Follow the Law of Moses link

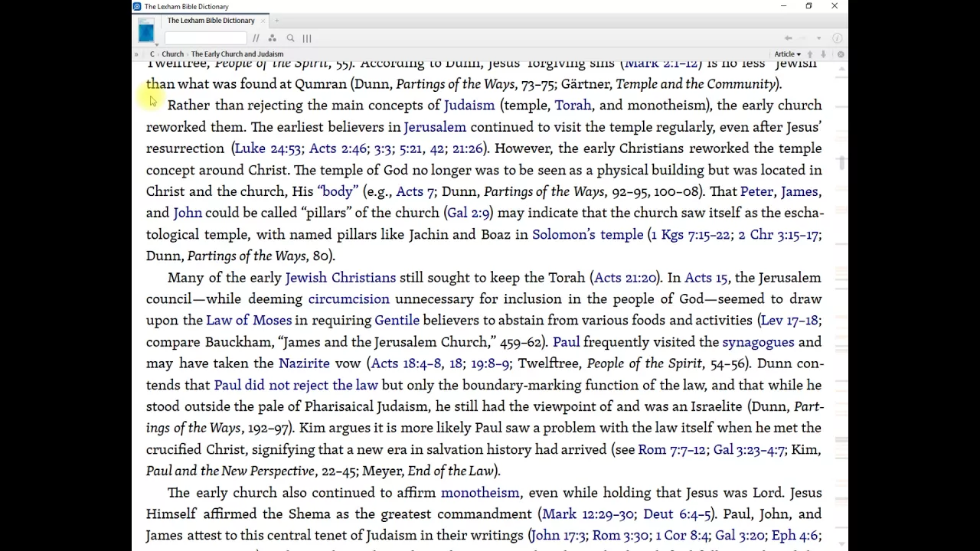[x=249, y=321]
